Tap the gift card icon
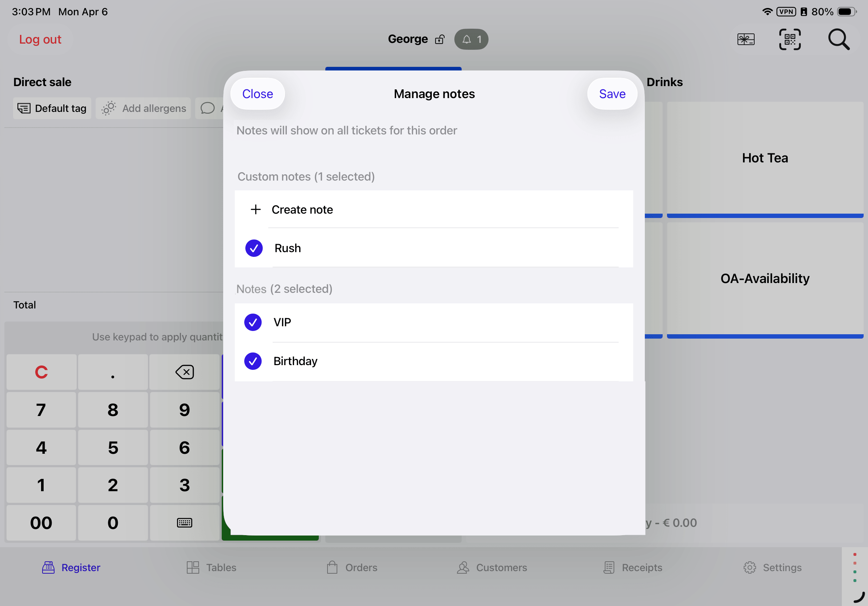 (746, 39)
